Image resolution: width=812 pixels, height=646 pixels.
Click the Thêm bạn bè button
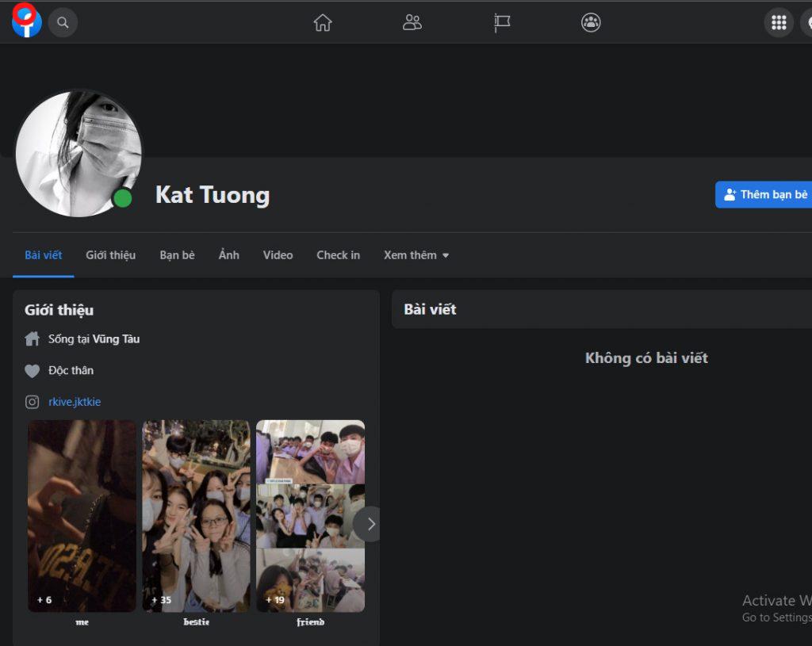point(764,194)
